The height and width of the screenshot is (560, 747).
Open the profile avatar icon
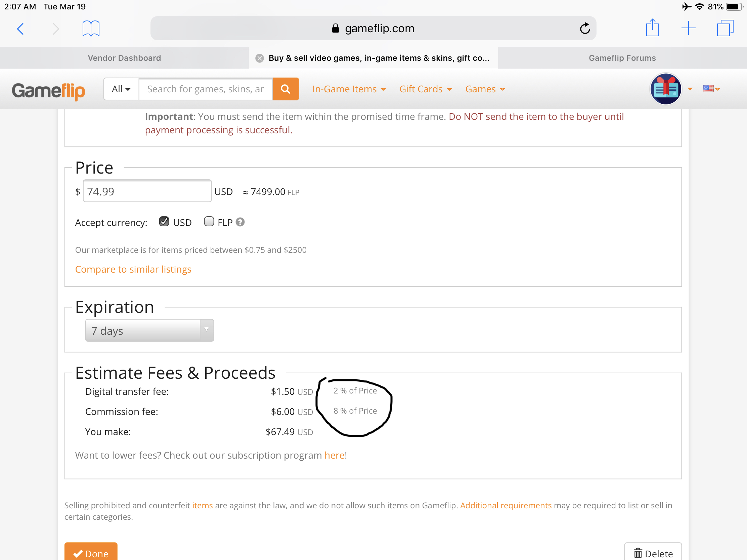[x=665, y=89]
